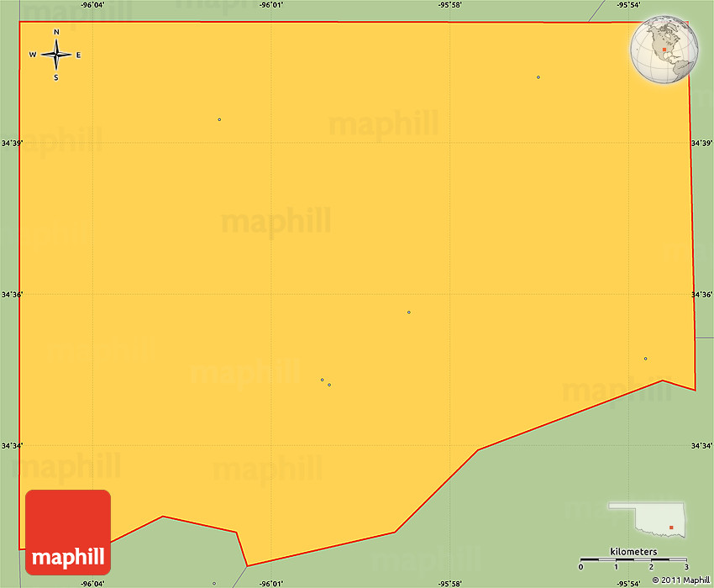Viewport: 714px width, 588px height.
Task: Click the 34°39' latitude label on left edge
Action: click(x=11, y=143)
